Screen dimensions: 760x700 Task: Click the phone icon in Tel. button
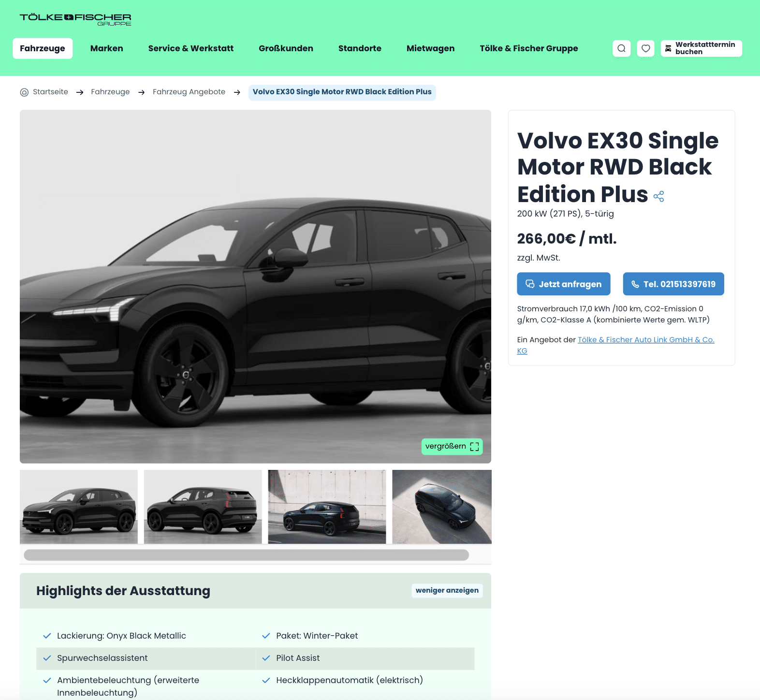635,284
